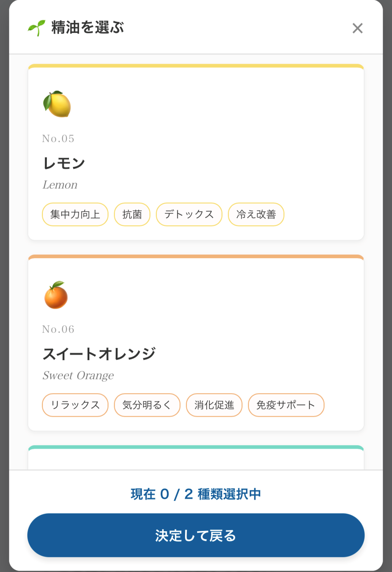Click the green sprout icon in header

(37, 28)
